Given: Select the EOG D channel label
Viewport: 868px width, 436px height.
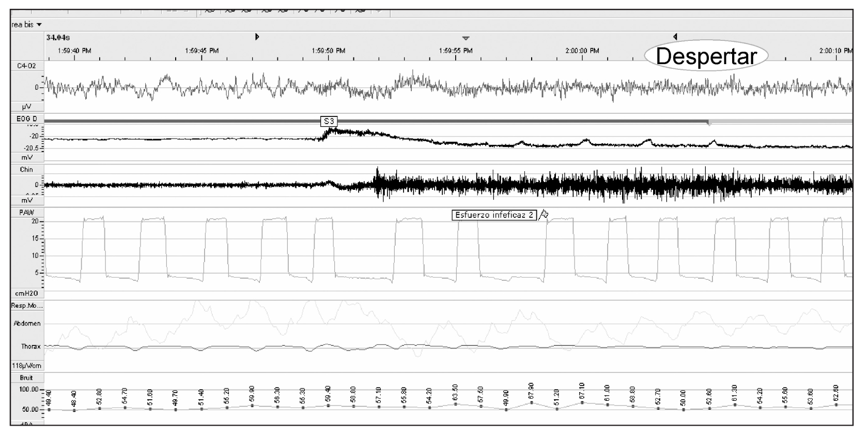Looking at the screenshot, I should pyautogui.click(x=27, y=119).
